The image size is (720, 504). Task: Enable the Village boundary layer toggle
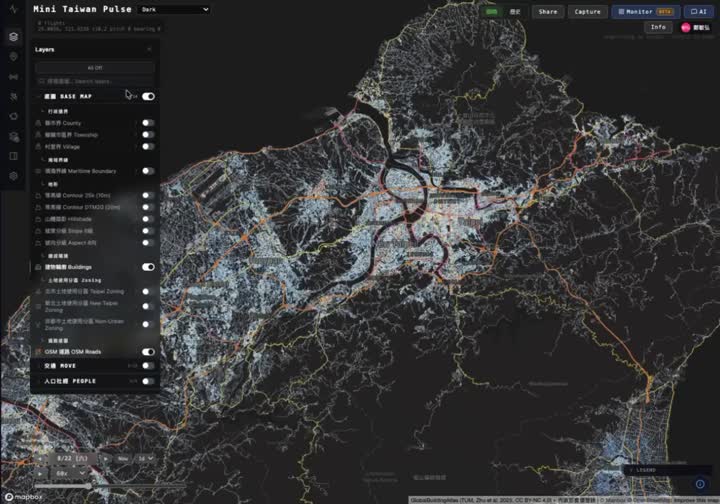coord(148,146)
